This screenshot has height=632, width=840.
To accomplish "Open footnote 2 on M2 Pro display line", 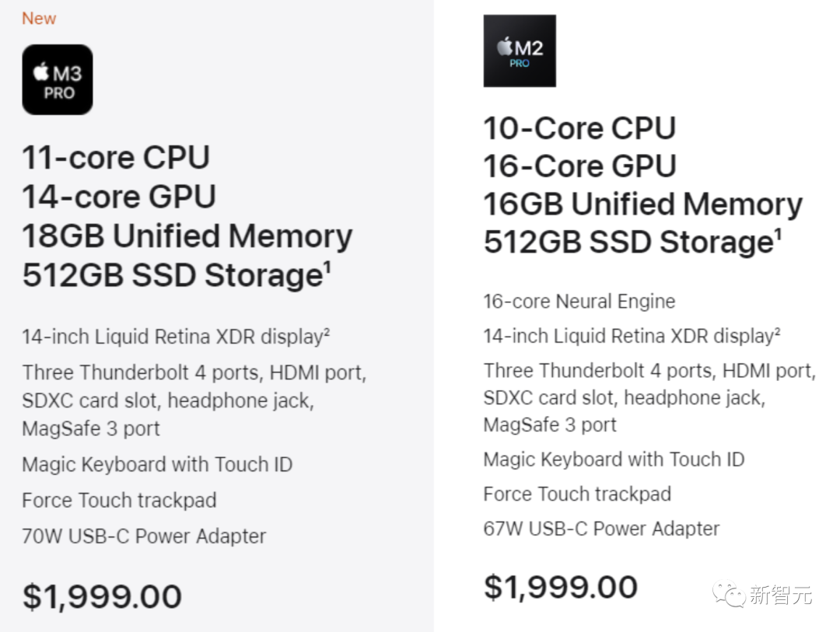I will point(776,332).
